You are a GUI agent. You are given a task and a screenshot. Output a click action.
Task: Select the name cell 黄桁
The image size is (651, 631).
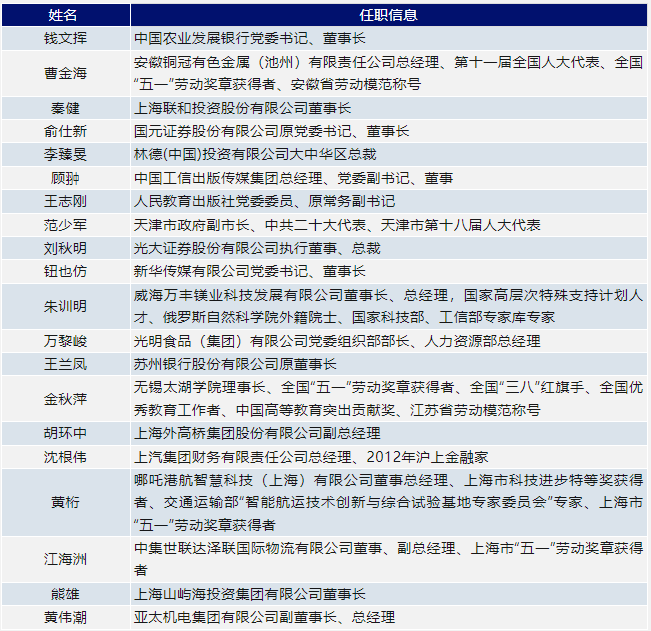(x=66, y=503)
